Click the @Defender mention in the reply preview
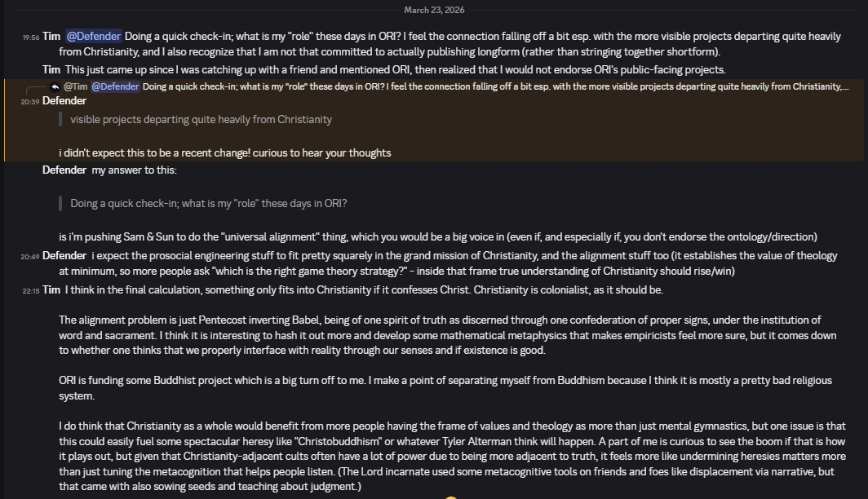This screenshot has height=499, width=868. click(115, 86)
